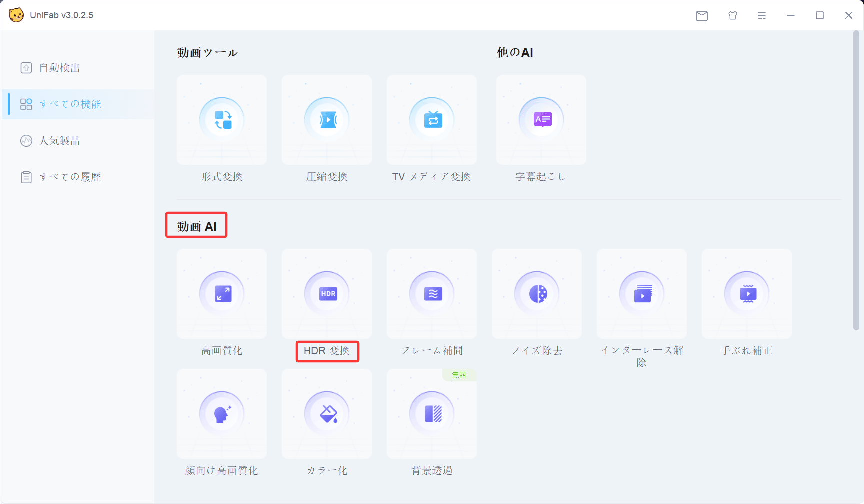
Task: Select the ノイズ除去 denoise icon
Action: pyautogui.click(x=537, y=294)
